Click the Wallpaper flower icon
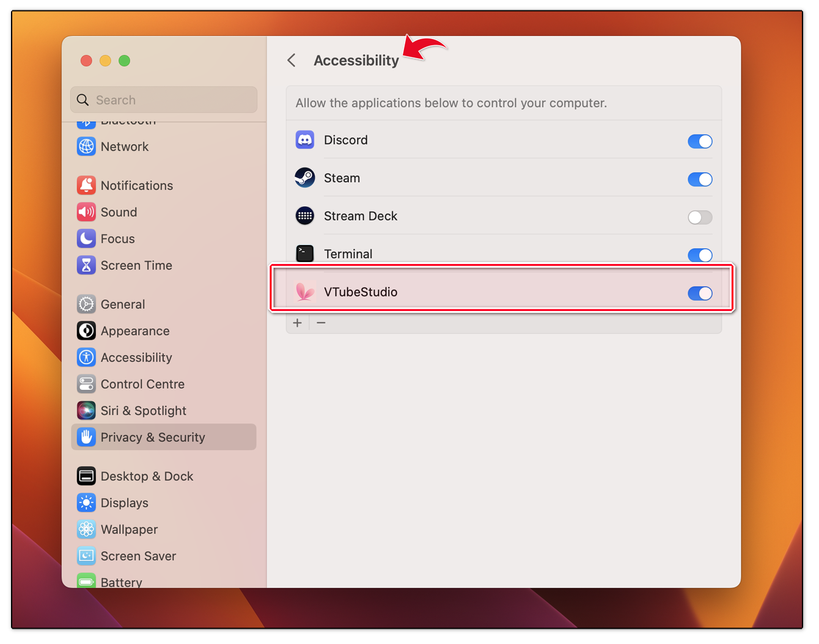This screenshot has height=644, width=819. tap(86, 529)
